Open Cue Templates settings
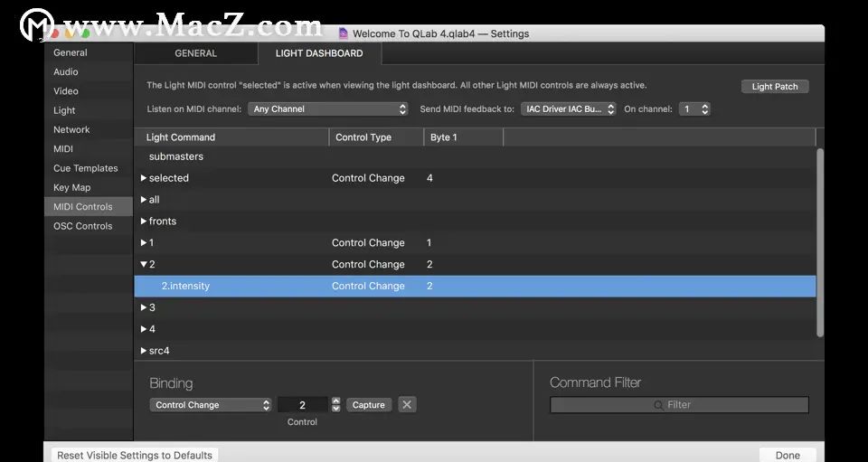The width and height of the screenshot is (868, 462). 85,168
